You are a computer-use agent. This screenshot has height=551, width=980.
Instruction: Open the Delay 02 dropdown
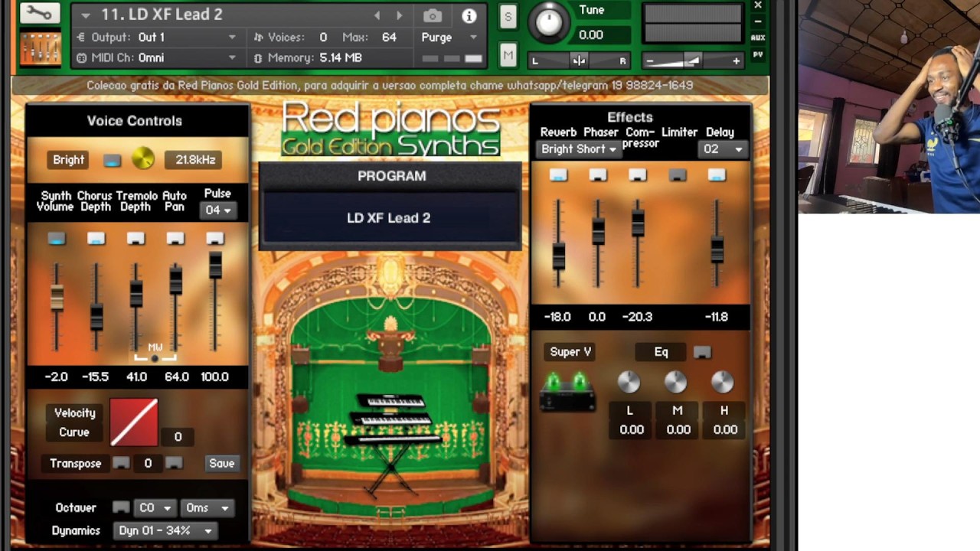coord(723,149)
